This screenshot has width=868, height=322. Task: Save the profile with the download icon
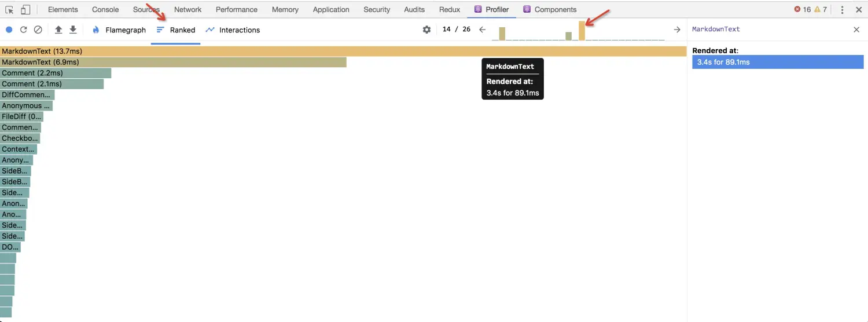point(73,30)
